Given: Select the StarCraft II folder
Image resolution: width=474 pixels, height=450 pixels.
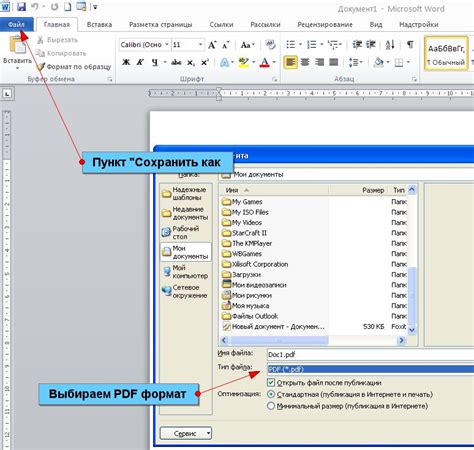Looking at the screenshot, I should (244, 233).
